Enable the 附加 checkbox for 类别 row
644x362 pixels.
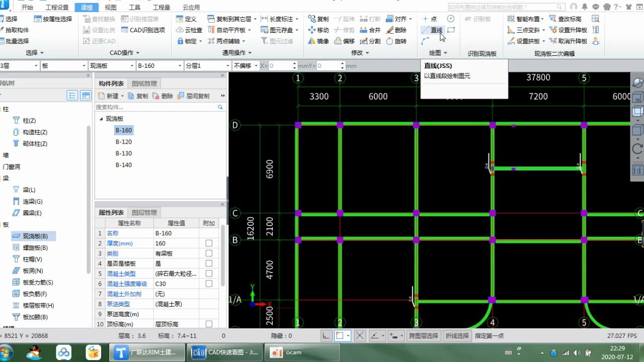pyautogui.click(x=209, y=253)
